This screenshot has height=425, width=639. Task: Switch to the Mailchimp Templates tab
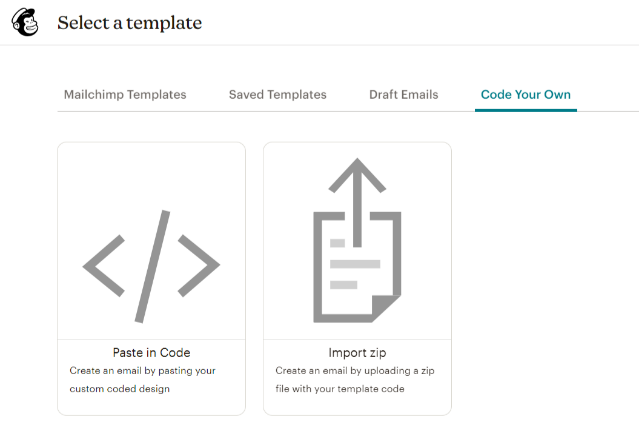tap(125, 95)
